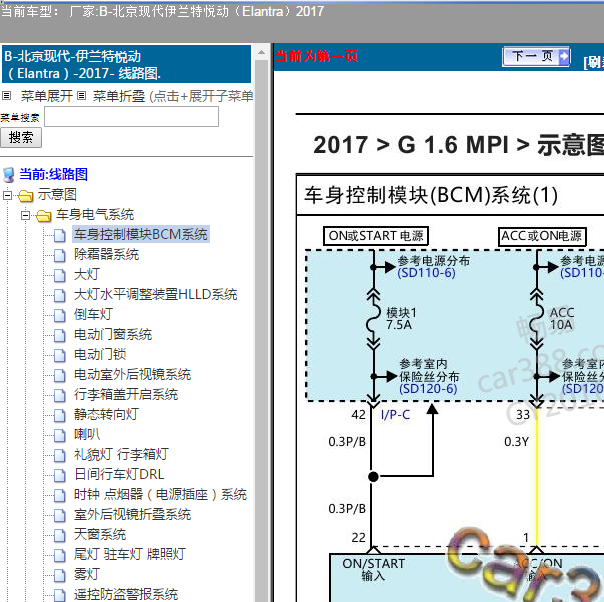Open 礼貌灯 行李箱灯 tree item
This screenshot has width=604, height=602.
click(x=121, y=454)
